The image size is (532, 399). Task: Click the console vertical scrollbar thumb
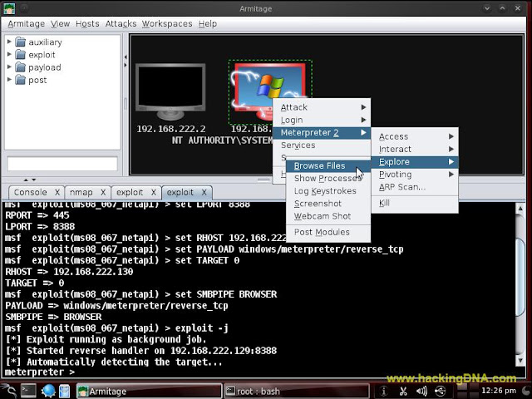click(x=520, y=278)
